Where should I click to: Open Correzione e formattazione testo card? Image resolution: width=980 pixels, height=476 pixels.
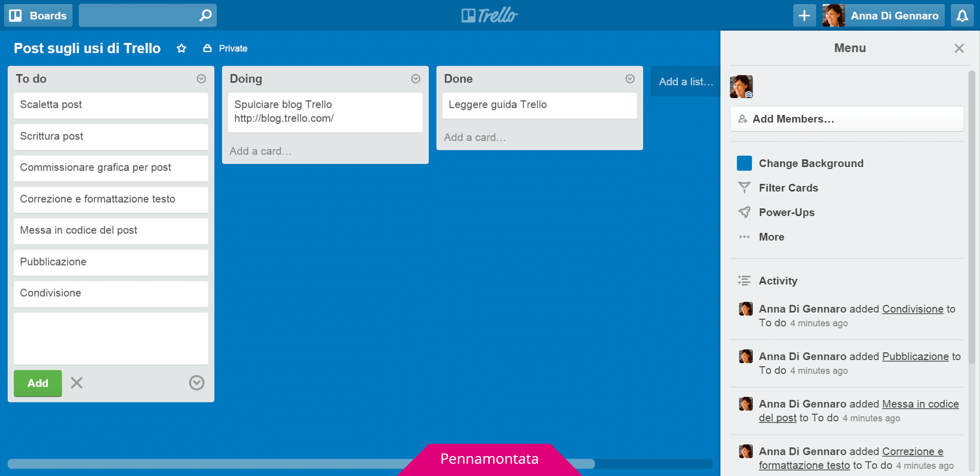111,200
